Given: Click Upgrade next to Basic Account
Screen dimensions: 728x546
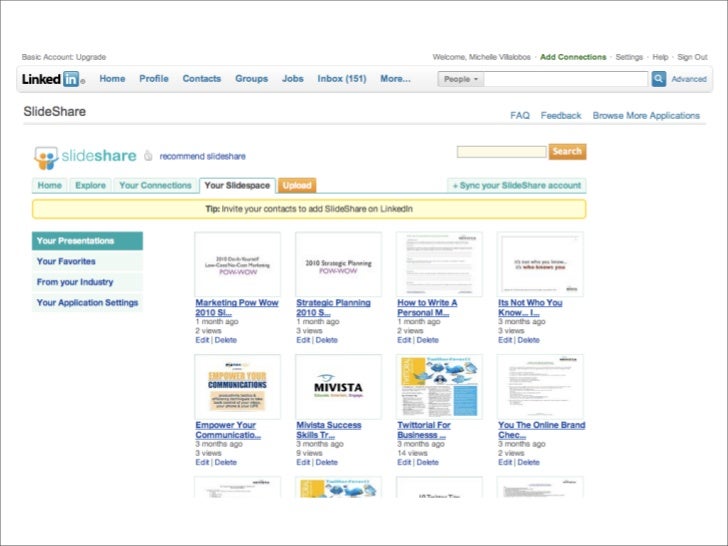Looking at the screenshot, I should click(91, 57).
